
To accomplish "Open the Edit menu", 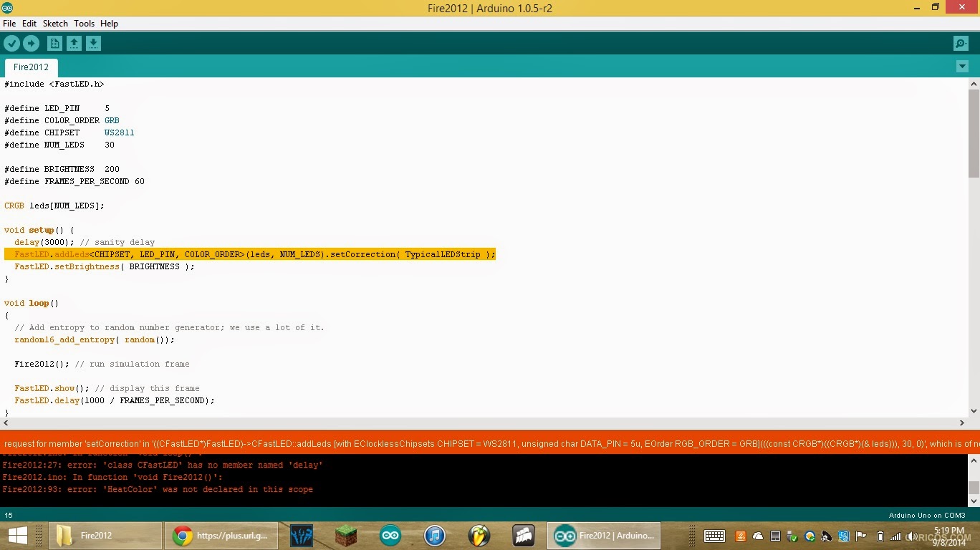I will 29,24.
